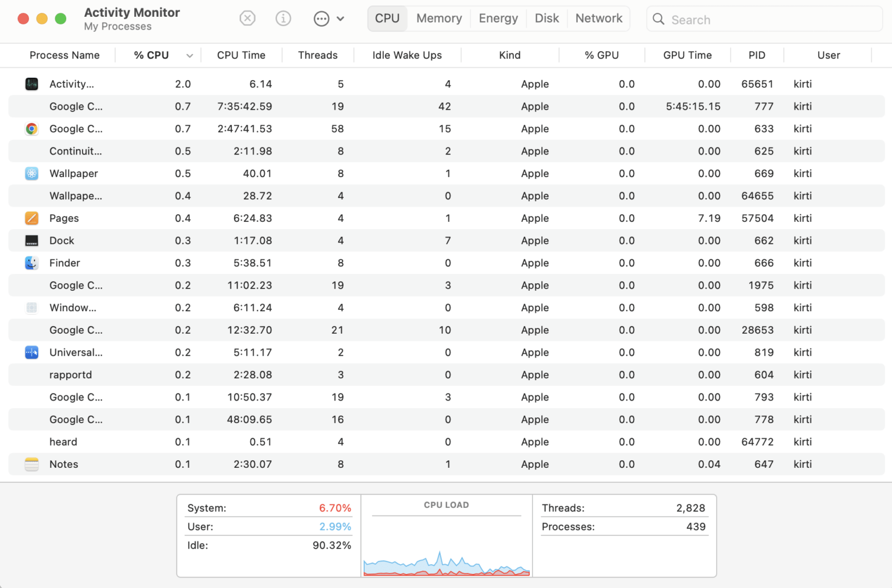This screenshot has width=892, height=588.
Task: Focus the Search field
Action: 764,19
